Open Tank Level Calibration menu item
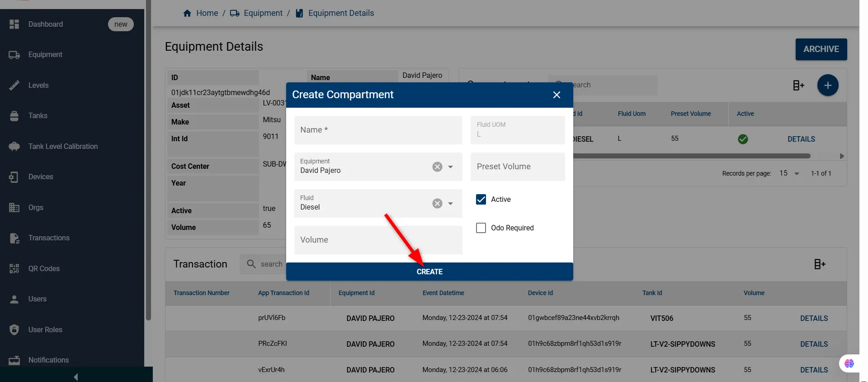868x382 pixels. [63, 146]
